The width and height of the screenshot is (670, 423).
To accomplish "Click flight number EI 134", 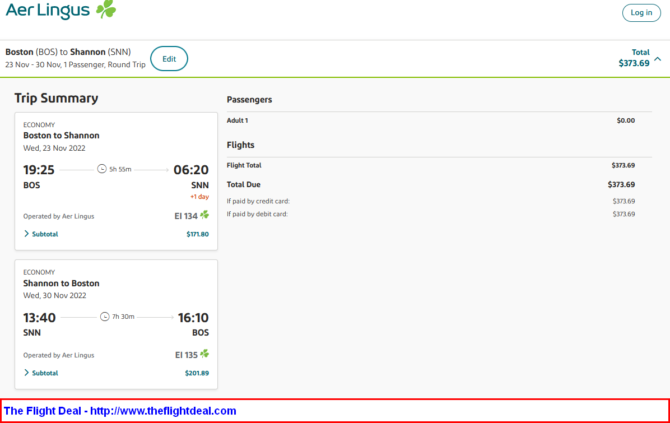I will coord(186,216).
